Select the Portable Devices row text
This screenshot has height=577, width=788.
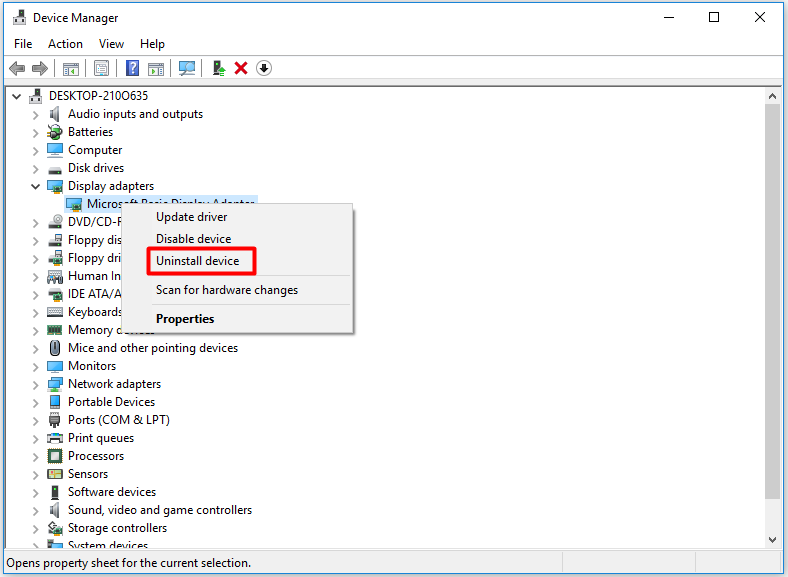[112, 402]
